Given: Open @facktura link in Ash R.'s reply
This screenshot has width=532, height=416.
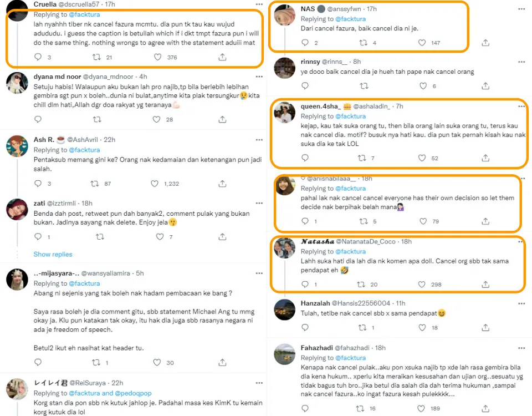Looking at the screenshot, I should pyautogui.click(x=84, y=150).
